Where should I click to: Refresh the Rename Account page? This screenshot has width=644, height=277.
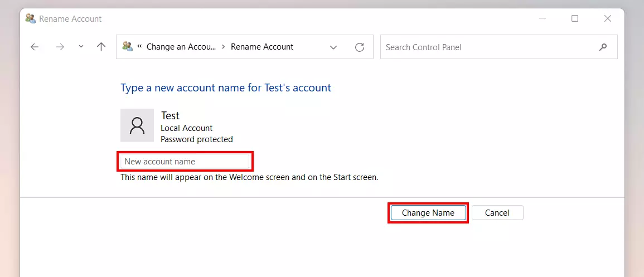coord(360,47)
